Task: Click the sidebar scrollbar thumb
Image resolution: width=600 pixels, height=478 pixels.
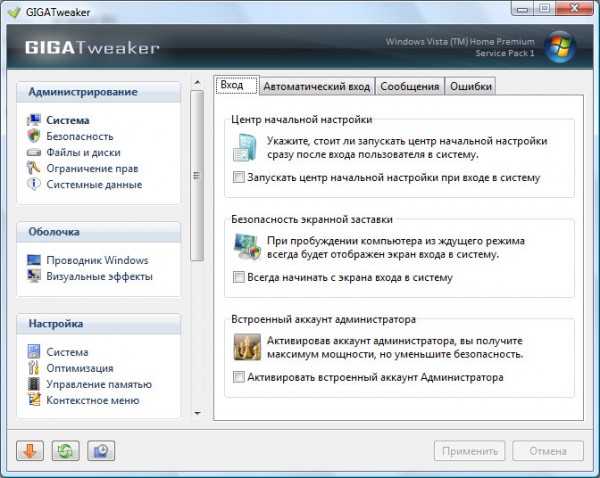Action: 197,176
